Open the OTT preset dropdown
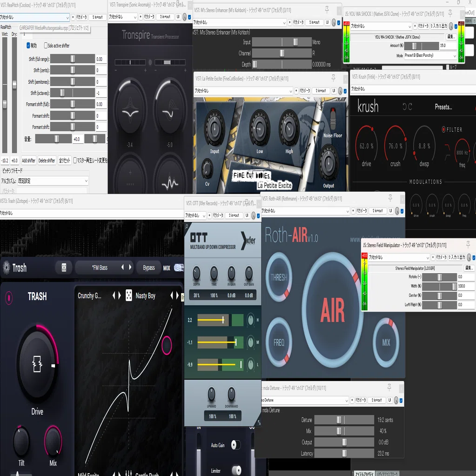The image size is (476, 476). pyautogui.click(x=195, y=215)
